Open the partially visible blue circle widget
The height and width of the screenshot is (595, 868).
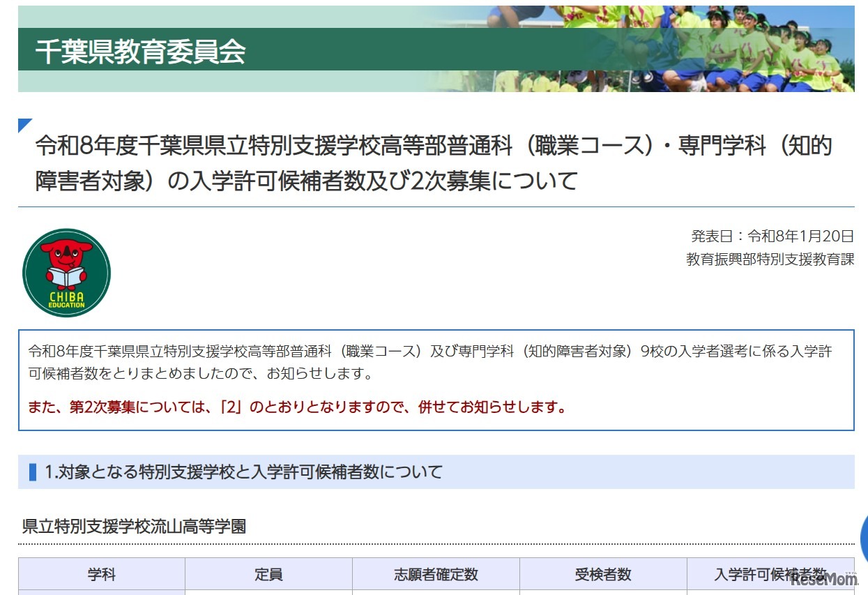[x=862, y=541]
